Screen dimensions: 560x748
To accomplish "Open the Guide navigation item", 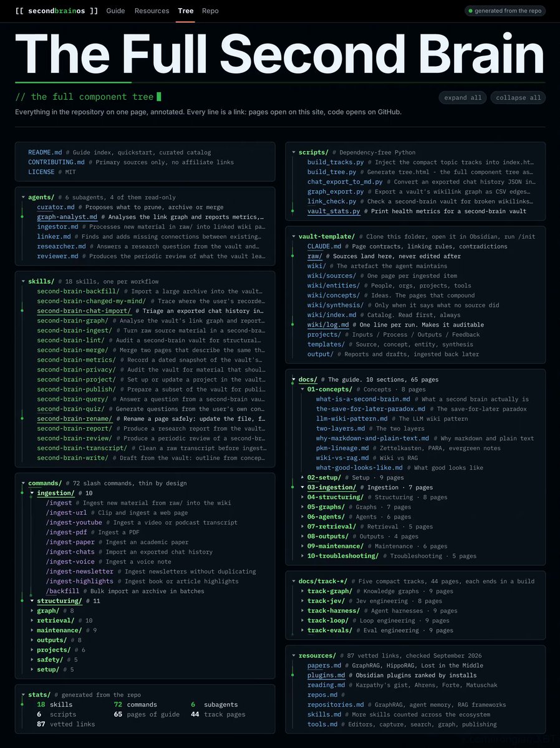I will 115,11.
